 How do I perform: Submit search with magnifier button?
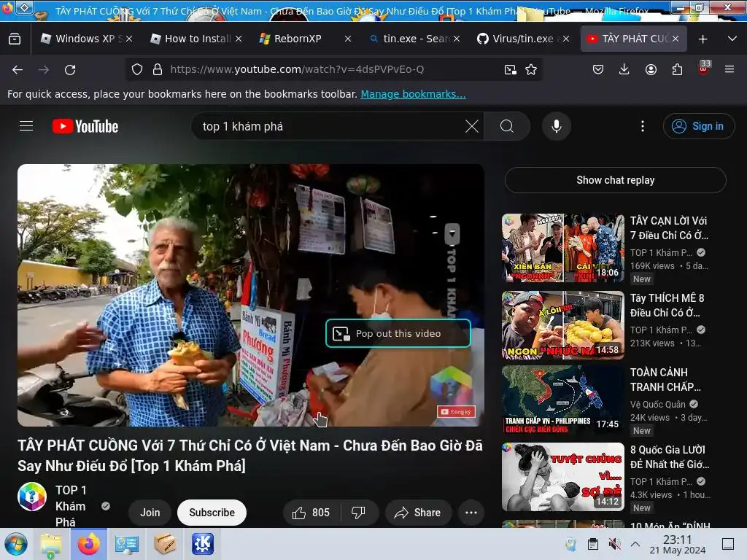(507, 126)
